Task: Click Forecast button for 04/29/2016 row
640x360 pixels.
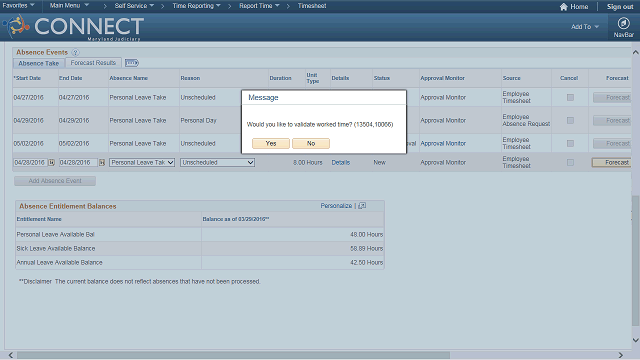Action: pyautogui.click(x=612, y=120)
